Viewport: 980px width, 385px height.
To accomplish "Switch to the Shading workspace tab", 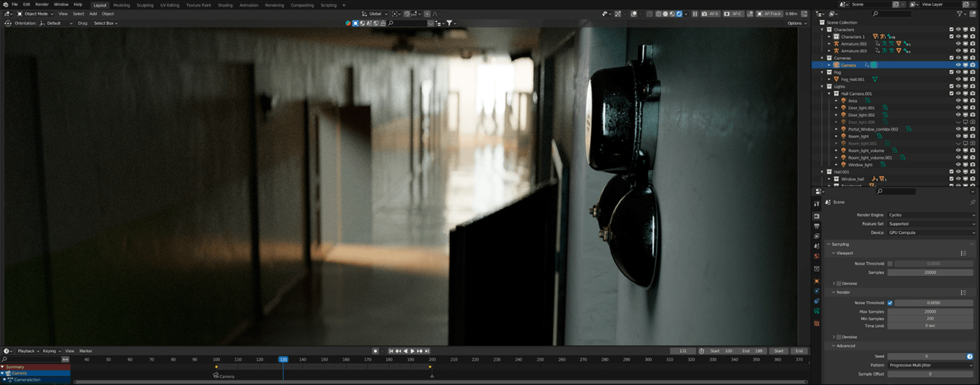I will (225, 5).
